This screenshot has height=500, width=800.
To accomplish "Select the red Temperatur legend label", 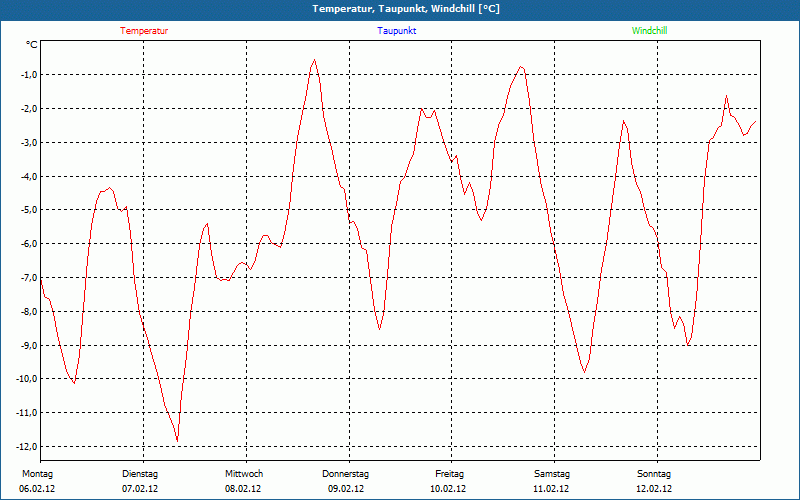I will pos(144,31).
